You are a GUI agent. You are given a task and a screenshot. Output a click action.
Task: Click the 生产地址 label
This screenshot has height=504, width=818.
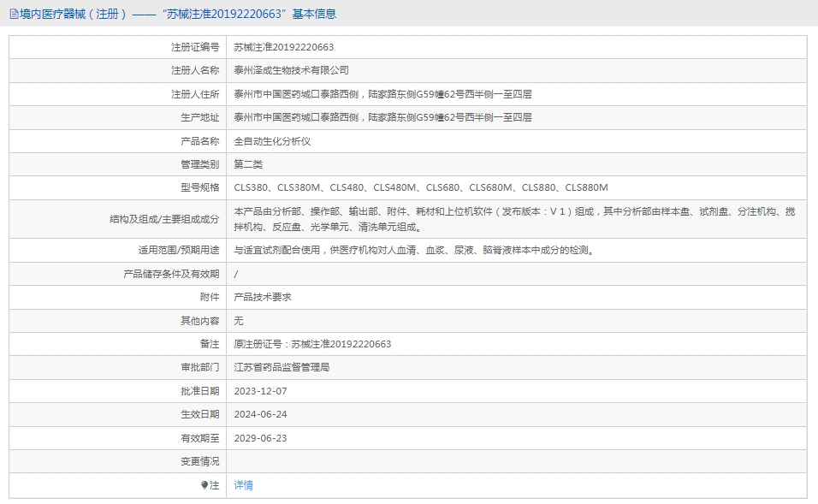tap(200, 117)
